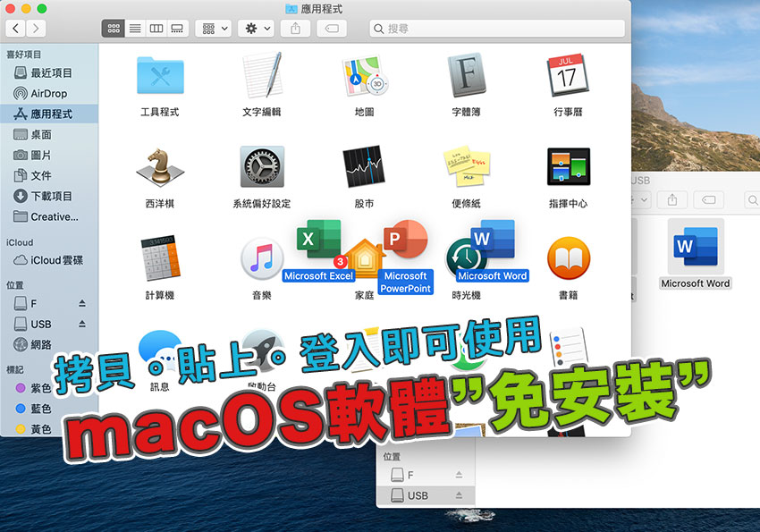Go back in Finder history

[x=16, y=29]
